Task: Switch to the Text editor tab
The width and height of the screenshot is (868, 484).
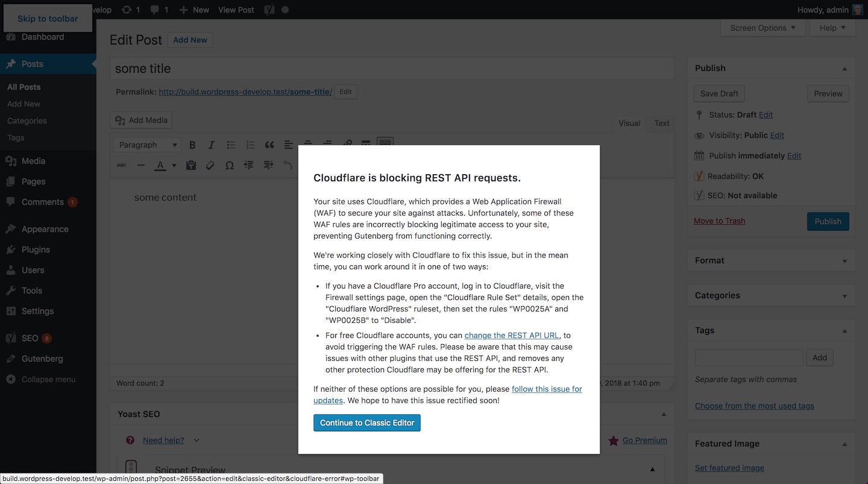Action: [x=661, y=123]
